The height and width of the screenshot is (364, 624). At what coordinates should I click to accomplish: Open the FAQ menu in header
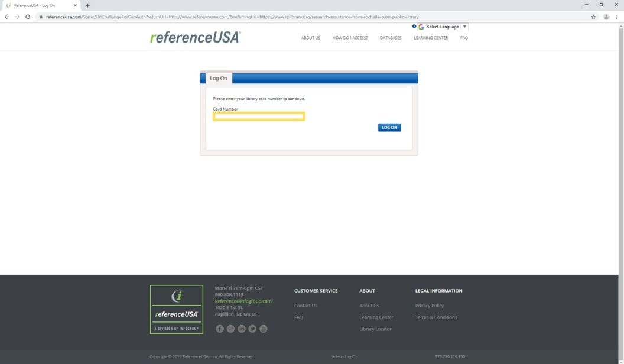[464, 38]
